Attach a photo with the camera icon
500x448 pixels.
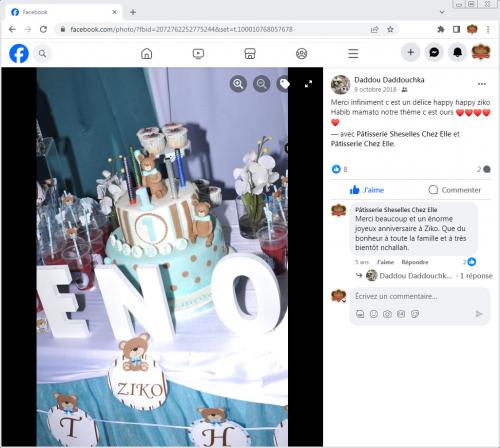pyautogui.click(x=387, y=314)
